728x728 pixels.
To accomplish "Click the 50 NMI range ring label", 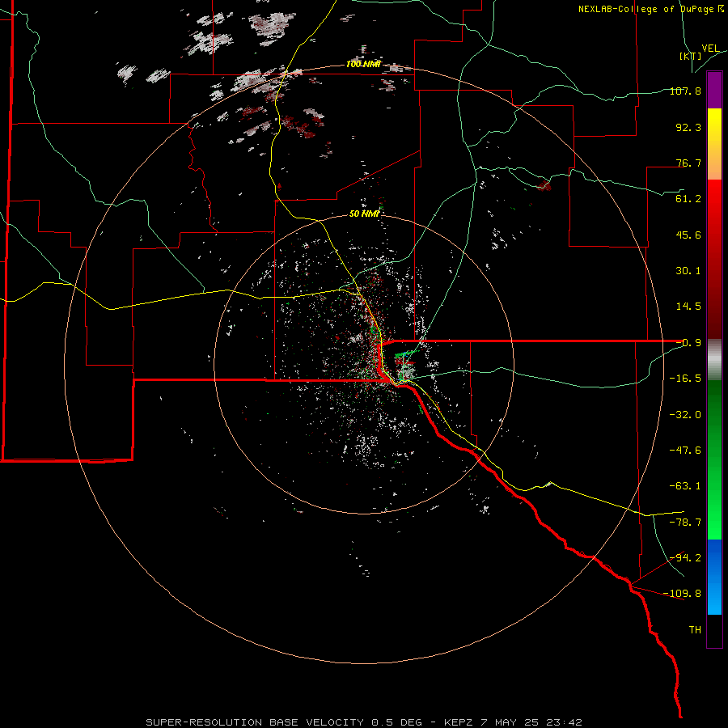I will 365,214.
